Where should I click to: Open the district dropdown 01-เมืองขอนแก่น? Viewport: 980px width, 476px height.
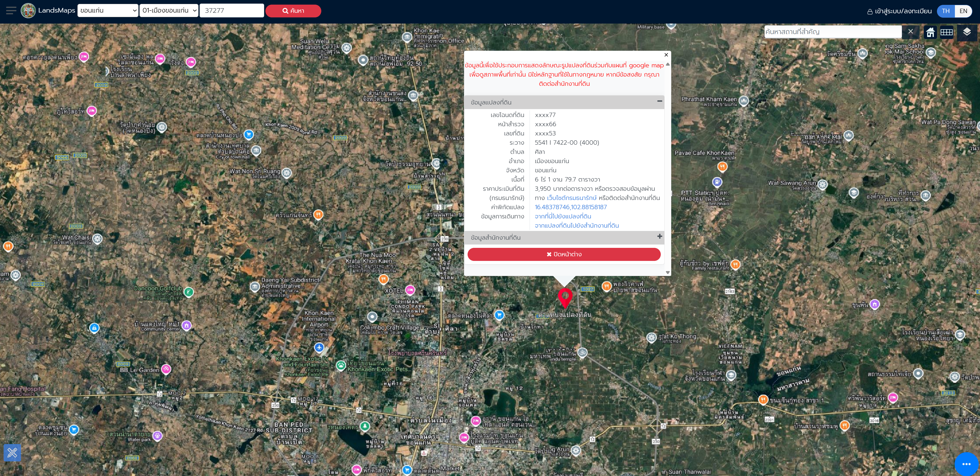(x=169, y=11)
